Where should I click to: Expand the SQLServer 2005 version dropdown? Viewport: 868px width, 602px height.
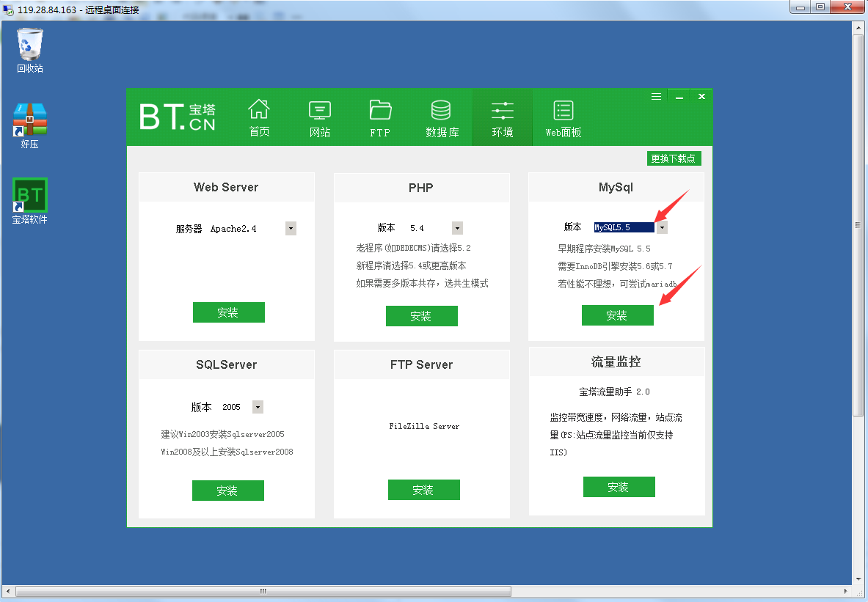tap(258, 407)
